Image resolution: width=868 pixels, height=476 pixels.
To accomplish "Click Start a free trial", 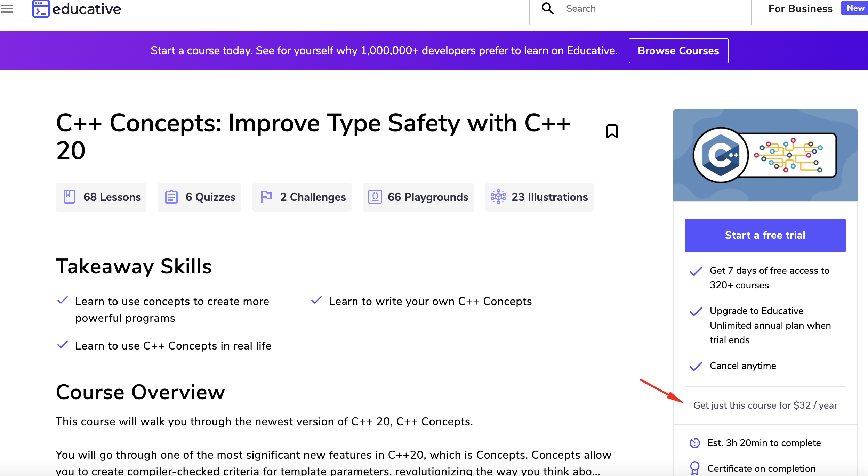I will pyautogui.click(x=765, y=235).
